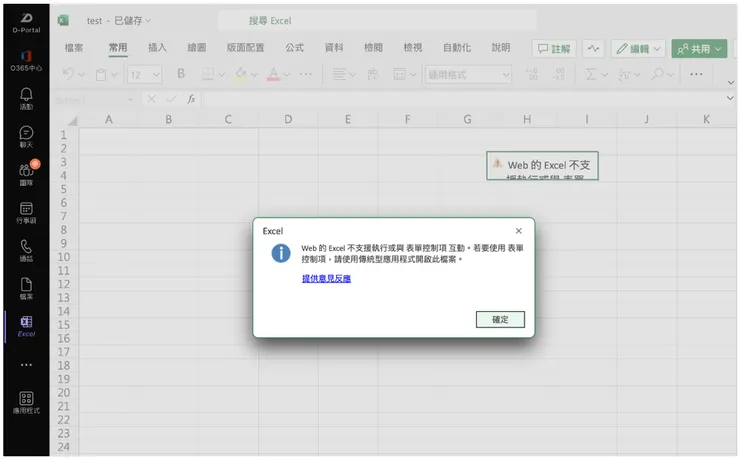Click the Borders icon

click(208, 74)
